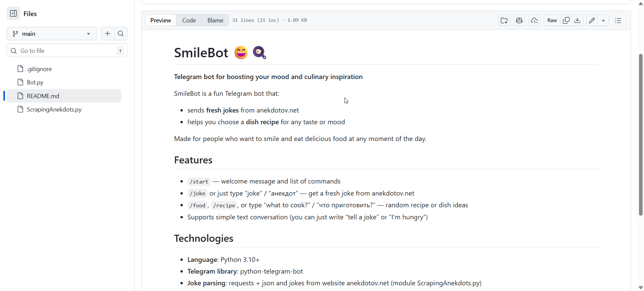Image resolution: width=644 pixels, height=291 pixels.
Task: Copy raw file contents icon
Action: coord(566,21)
